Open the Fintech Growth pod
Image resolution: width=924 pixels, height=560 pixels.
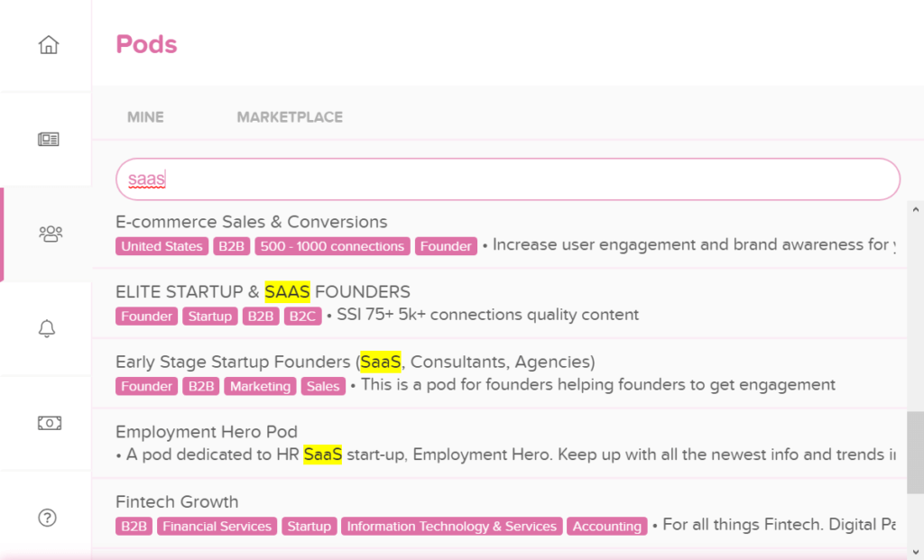499,513
